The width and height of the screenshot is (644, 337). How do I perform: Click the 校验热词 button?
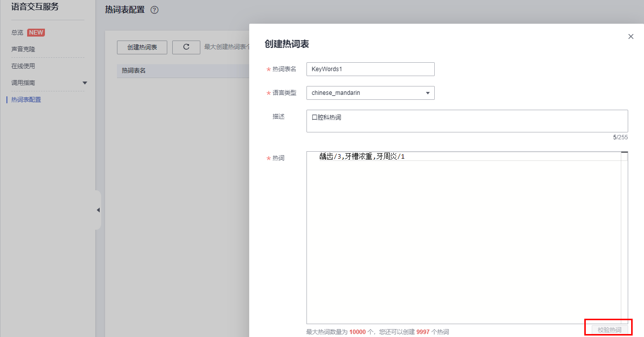click(x=609, y=330)
